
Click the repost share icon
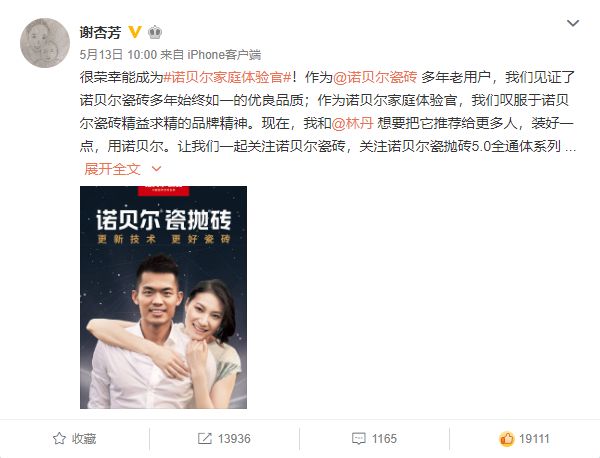(x=204, y=438)
